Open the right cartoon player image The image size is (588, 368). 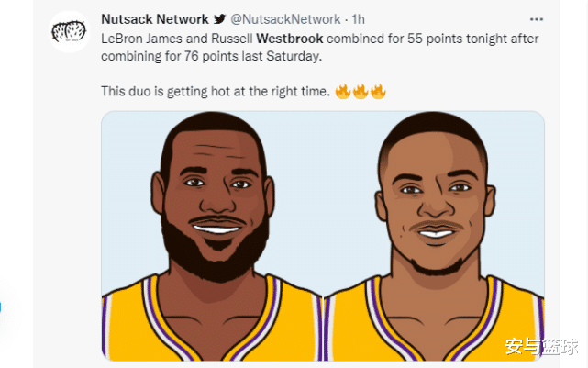(x=434, y=236)
